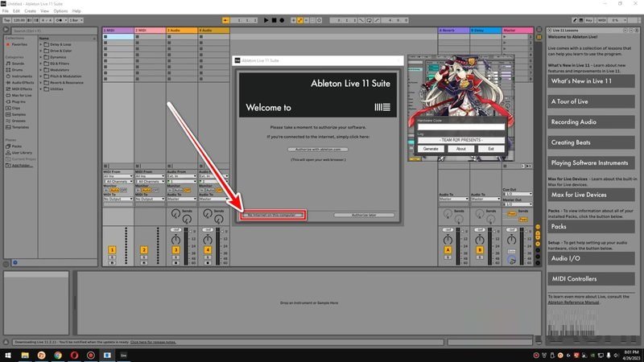This screenshot has width=644, height=362.
Task: Open the Create menu
Action: pos(30,11)
